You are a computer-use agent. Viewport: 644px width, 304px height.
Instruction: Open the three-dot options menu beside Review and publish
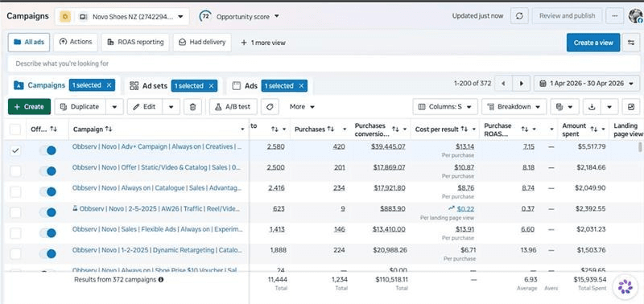coord(615,16)
